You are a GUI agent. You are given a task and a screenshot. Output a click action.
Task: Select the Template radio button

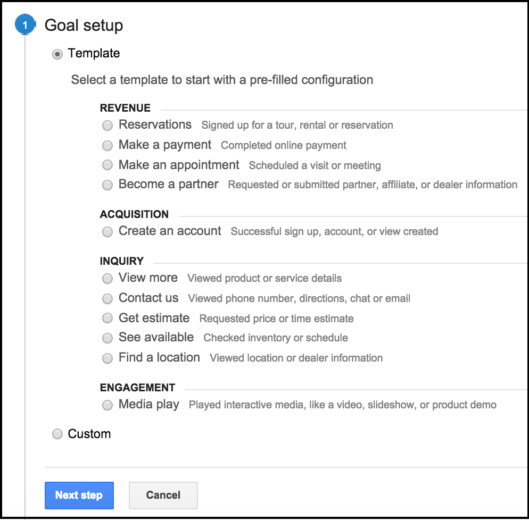57,54
